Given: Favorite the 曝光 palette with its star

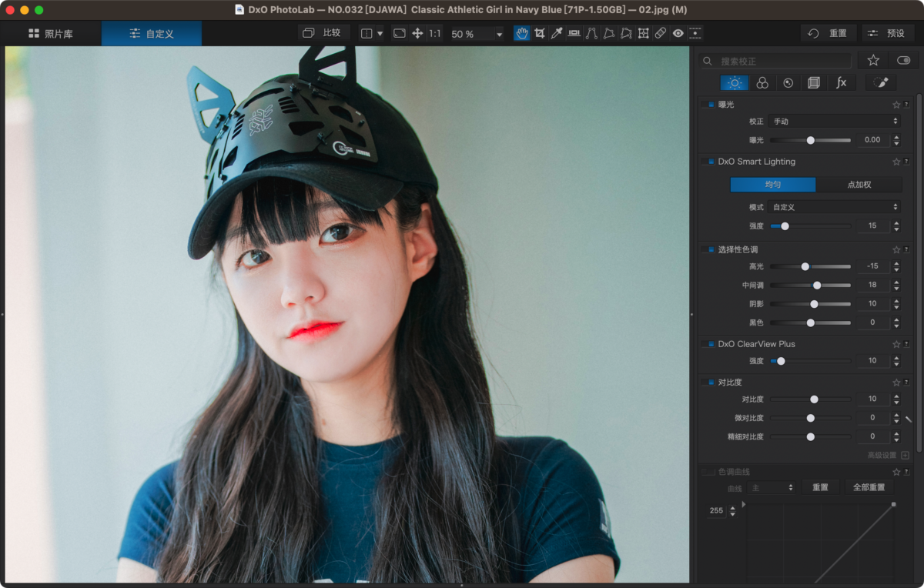Looking at the screenshot, I should click(896, 105).
